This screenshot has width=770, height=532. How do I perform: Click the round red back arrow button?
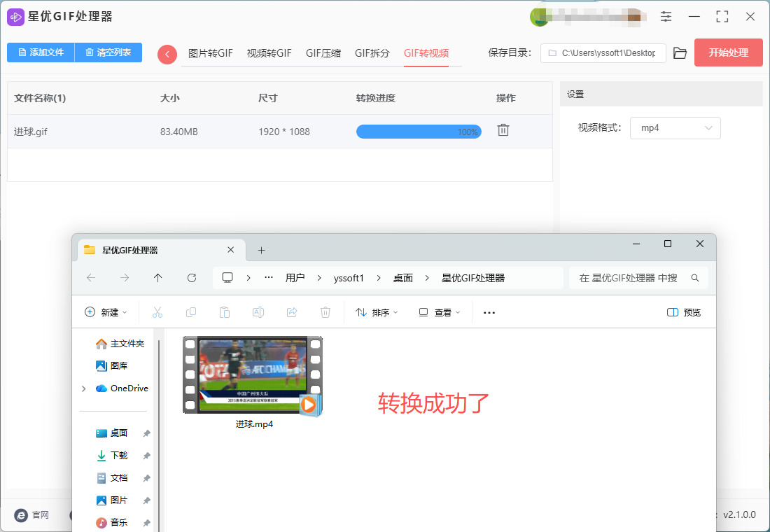tap(167, 54)
